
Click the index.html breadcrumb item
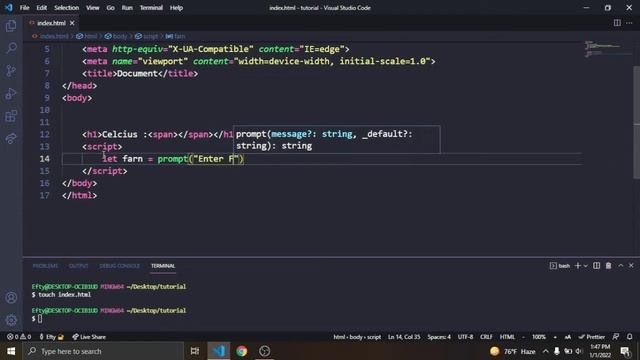tap(51, 36)
